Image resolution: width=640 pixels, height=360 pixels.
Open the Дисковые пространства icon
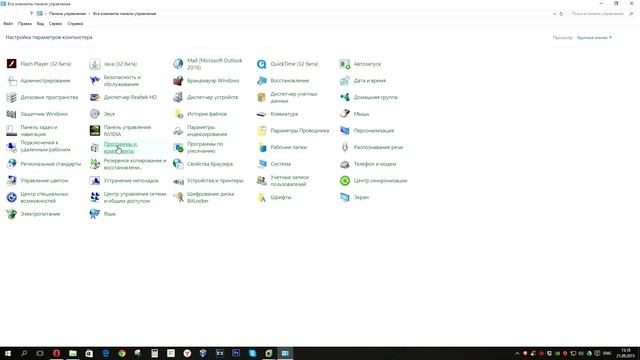(x=11, y=97)
